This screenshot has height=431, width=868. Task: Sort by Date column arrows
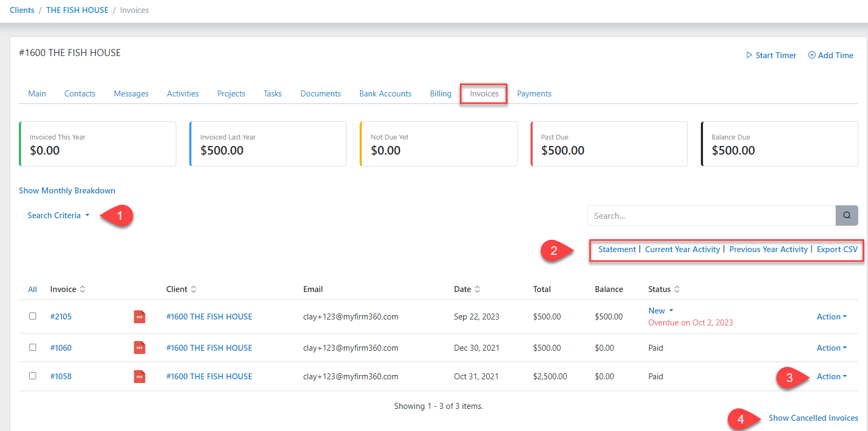(477, 289)
